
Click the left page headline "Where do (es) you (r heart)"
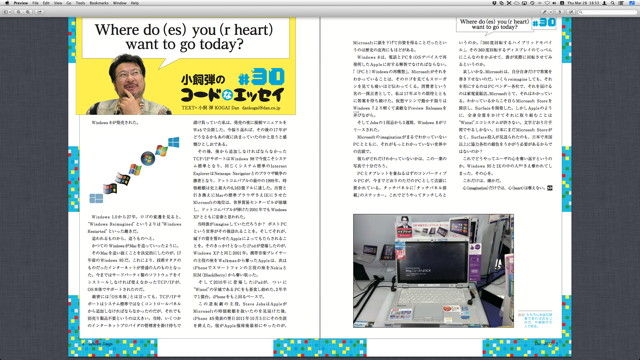click(x=184, y=29)
